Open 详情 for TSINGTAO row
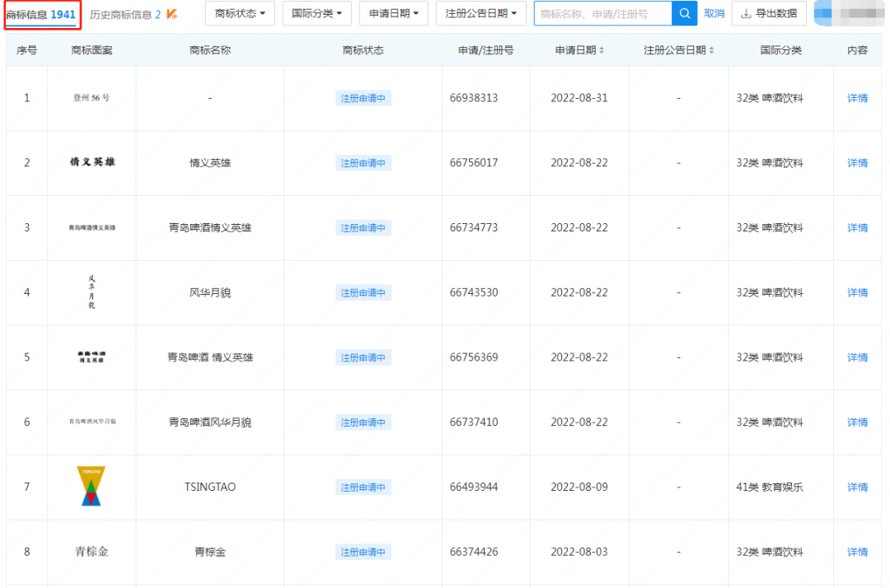Screen dimensions: 890x588 [x=857, y=487]
